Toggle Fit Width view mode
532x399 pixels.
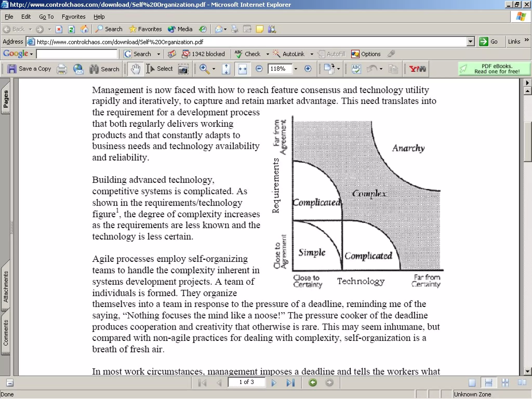click(242, 69)
